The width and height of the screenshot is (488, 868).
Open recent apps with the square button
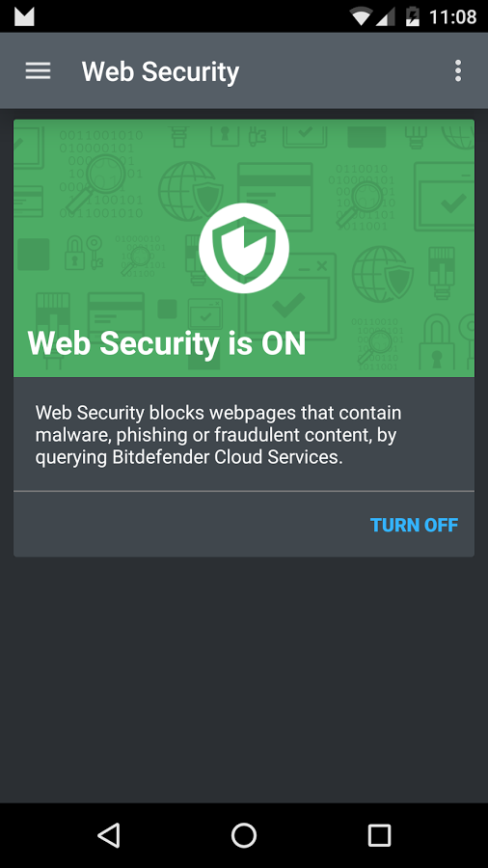click(380, 835)
